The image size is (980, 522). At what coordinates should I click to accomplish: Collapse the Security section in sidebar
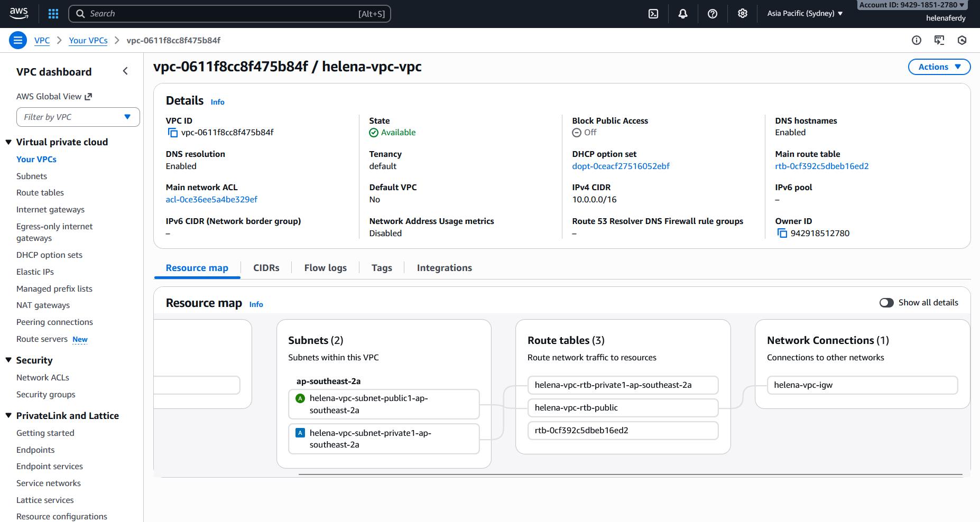8,360
